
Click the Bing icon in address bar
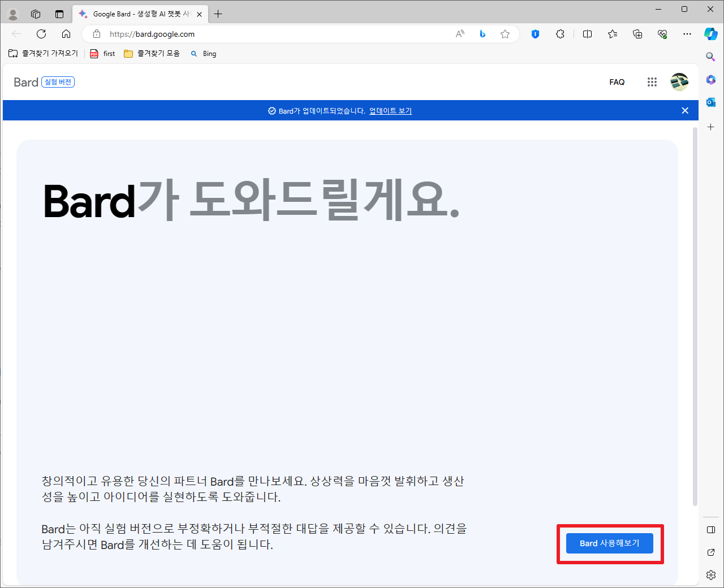pyautogui.click(x=482, y=34)
